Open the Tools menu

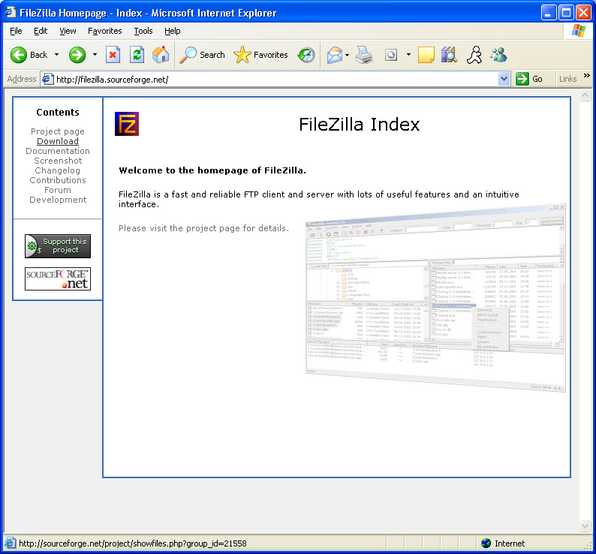click(x=143, y=31)
